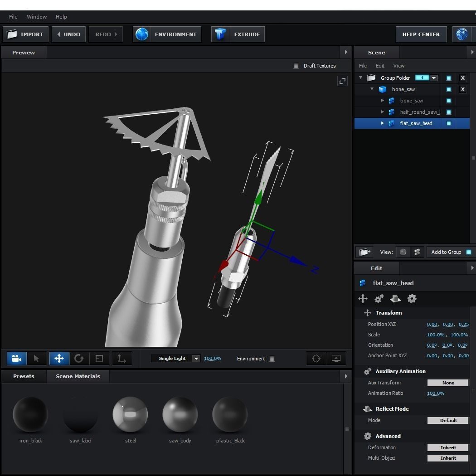Click the Animation Ratio 100.0% value
This screenshot has height=476, width=476.
436,393
